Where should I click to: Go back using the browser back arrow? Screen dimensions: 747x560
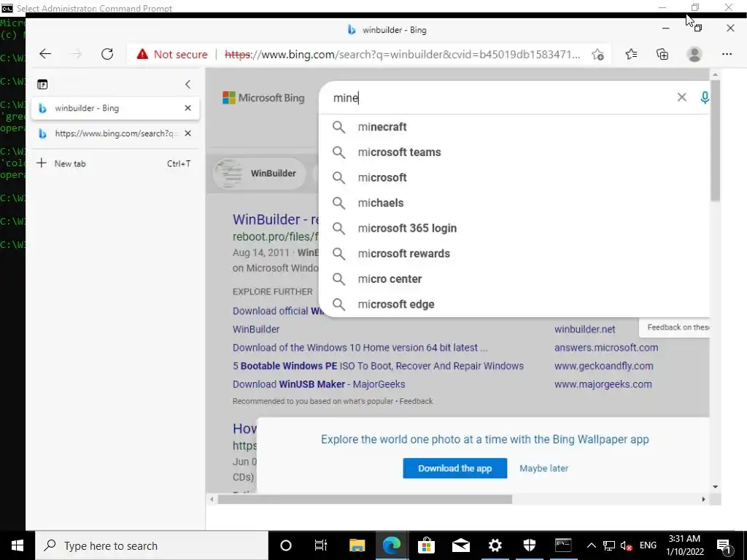point(45,54)
